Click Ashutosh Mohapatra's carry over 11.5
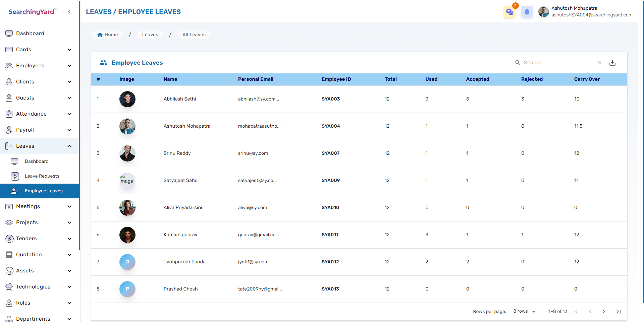The image size is (644, 322). point(578,126)
